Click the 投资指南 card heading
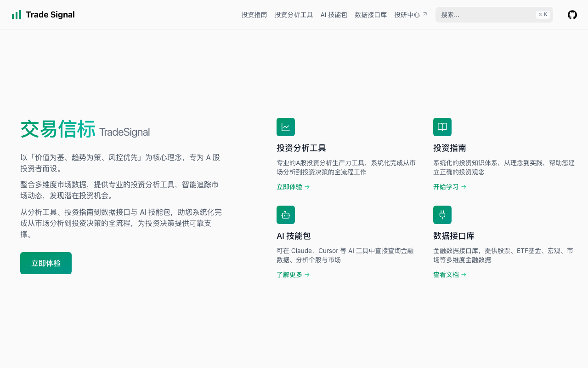 tap(450, 148)
